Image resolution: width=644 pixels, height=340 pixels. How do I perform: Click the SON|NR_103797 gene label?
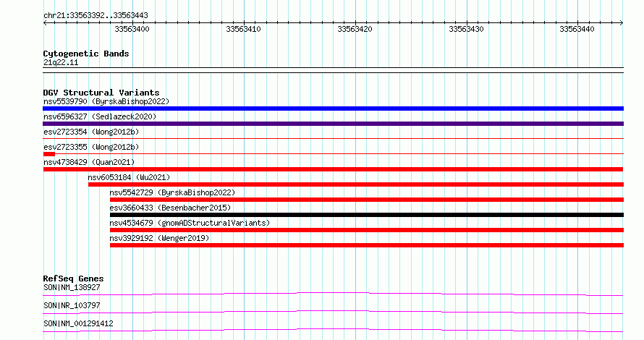point(72,306)
